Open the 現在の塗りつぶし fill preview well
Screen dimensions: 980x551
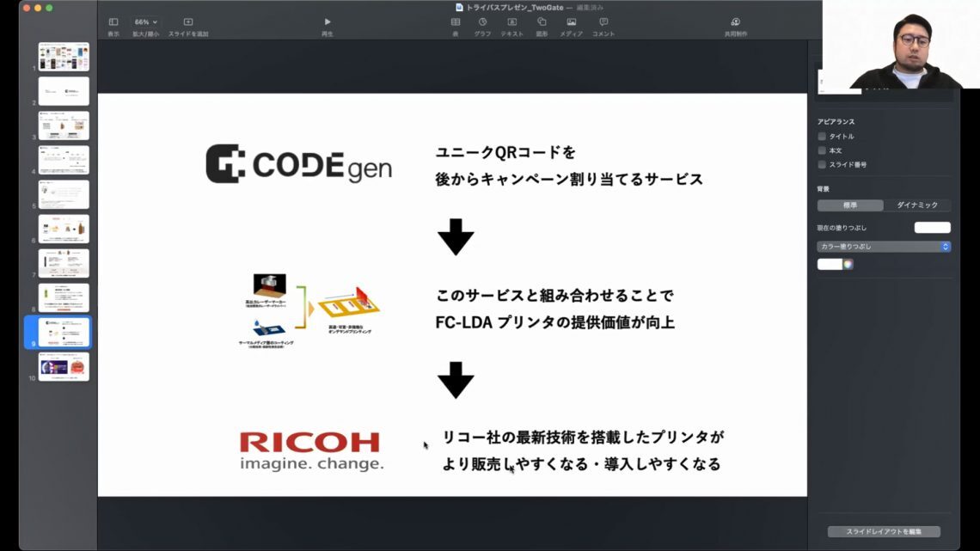click(932, 228)
